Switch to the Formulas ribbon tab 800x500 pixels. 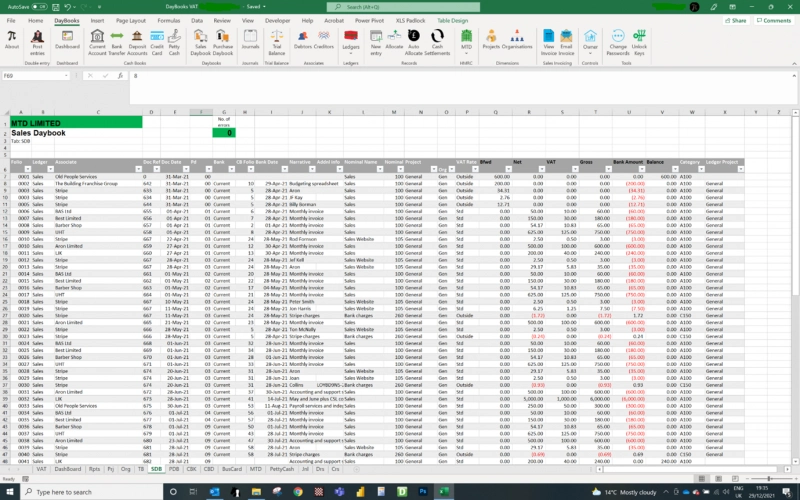pyautogui.click(x=169, y=20)
